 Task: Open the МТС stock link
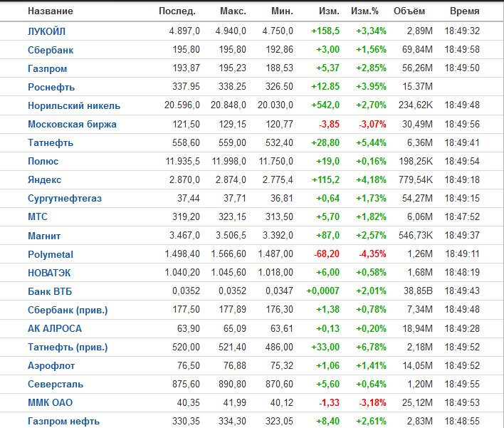38,216
